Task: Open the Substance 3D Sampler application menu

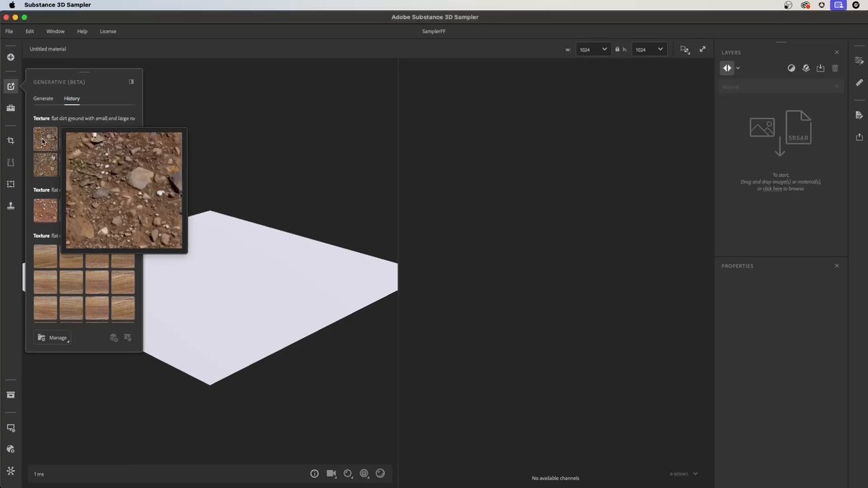Action: [x=58, y=5]
